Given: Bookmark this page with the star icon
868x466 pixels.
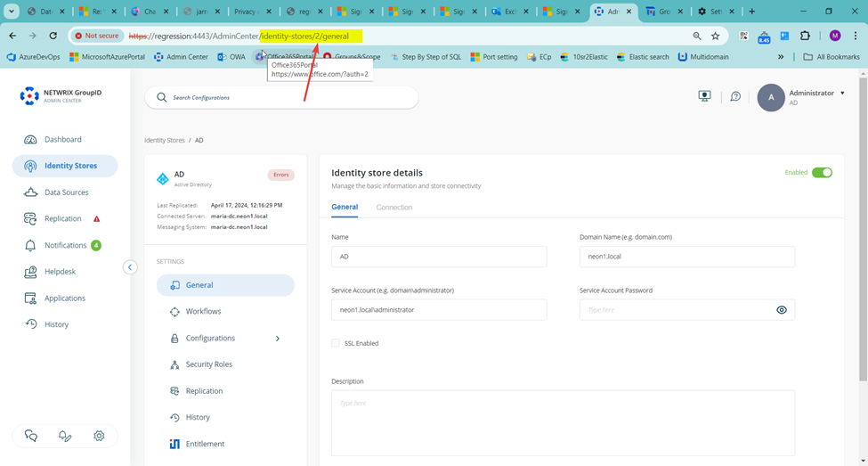Looking at the screenshot, I should [x=715, y=36].
